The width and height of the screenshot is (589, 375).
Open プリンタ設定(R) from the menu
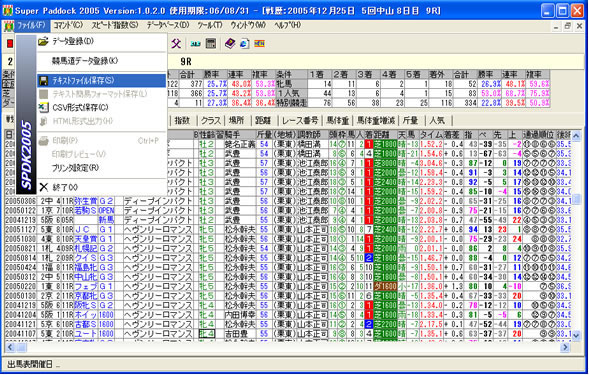click(x=101, y=168)
